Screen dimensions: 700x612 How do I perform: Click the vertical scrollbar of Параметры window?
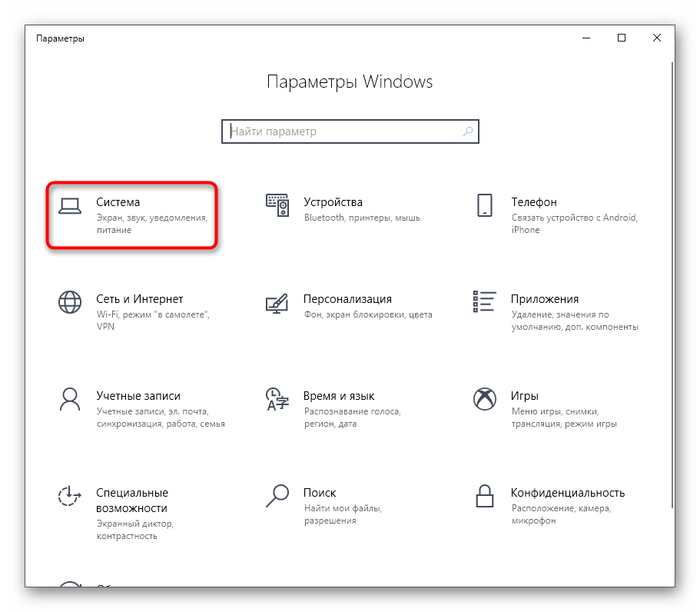[672, 284]
